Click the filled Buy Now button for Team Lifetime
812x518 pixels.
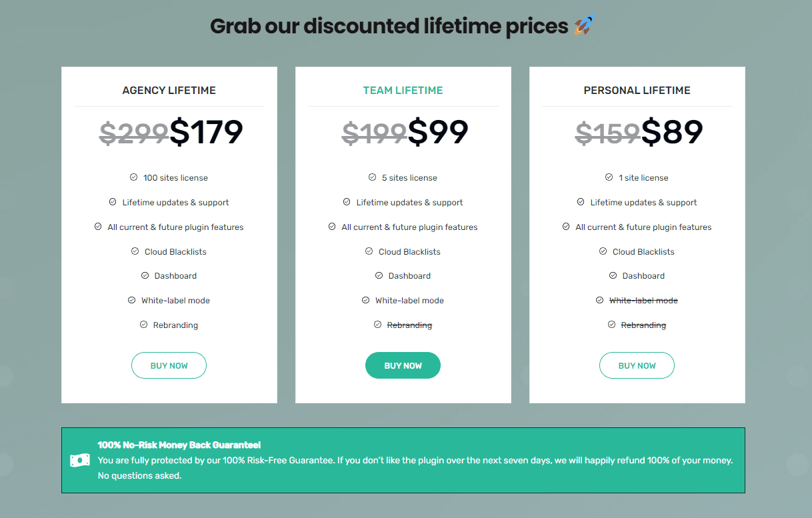(x=403, y=365)
